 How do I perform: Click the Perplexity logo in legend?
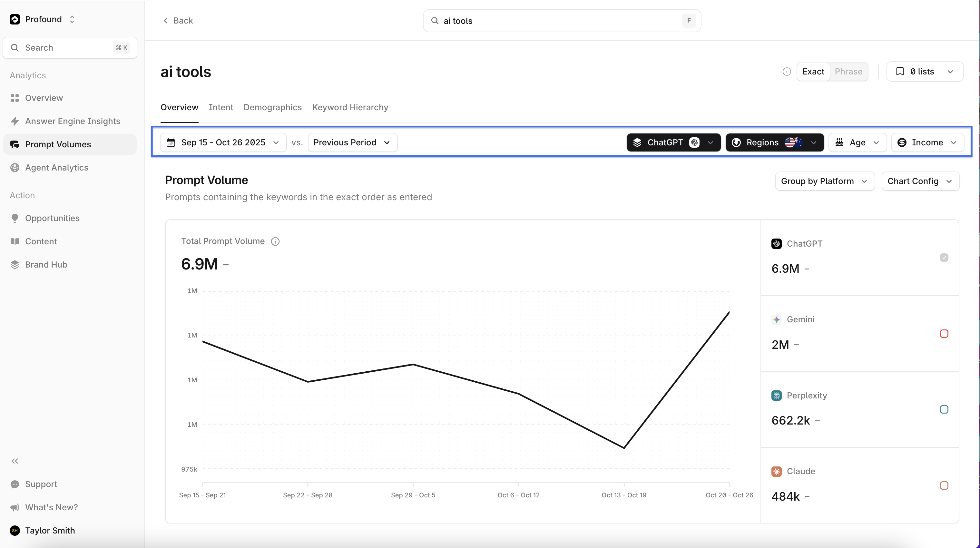tap(777, 396)
